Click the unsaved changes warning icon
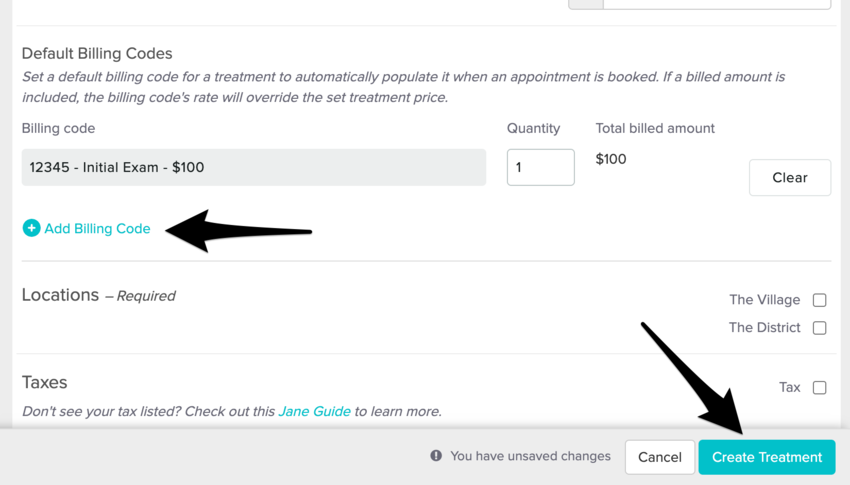850x485 pixels. [x=436, y=456]
